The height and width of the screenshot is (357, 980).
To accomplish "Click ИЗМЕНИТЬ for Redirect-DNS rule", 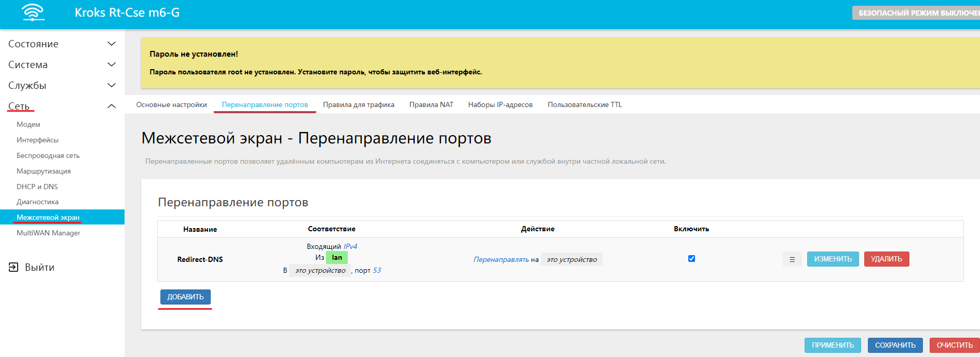I will tap(833, 259).
